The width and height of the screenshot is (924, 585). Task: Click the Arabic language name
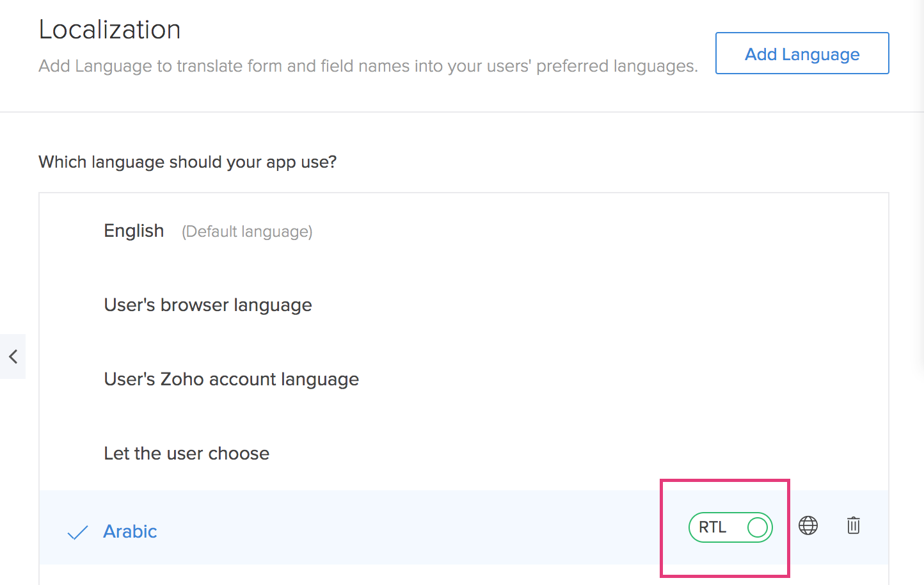point(130,532)
